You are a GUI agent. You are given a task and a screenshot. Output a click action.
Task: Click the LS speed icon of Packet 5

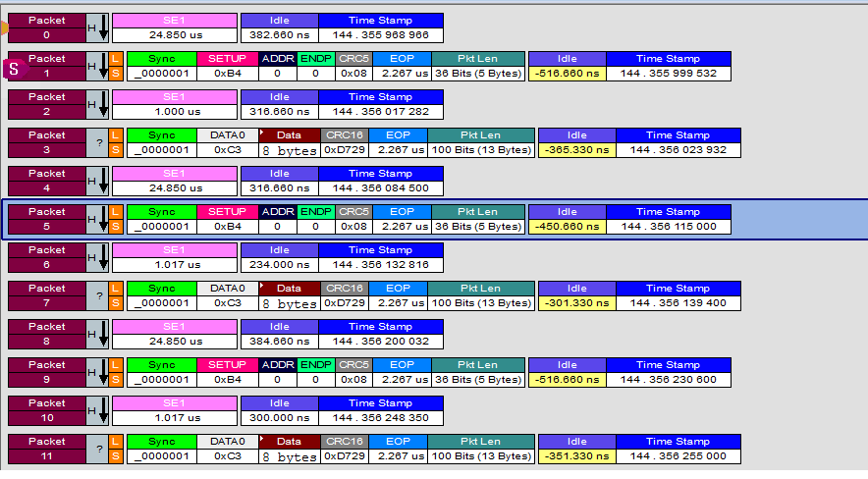pos(116,220)
